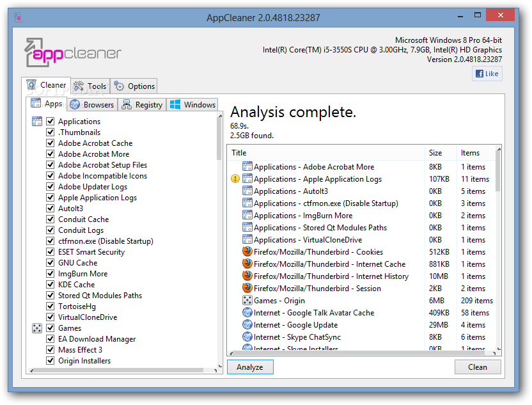This screenshot has height=405, width=532.
Task: Uncheck Adobe Updater Logs
Action: coord(51,186)
